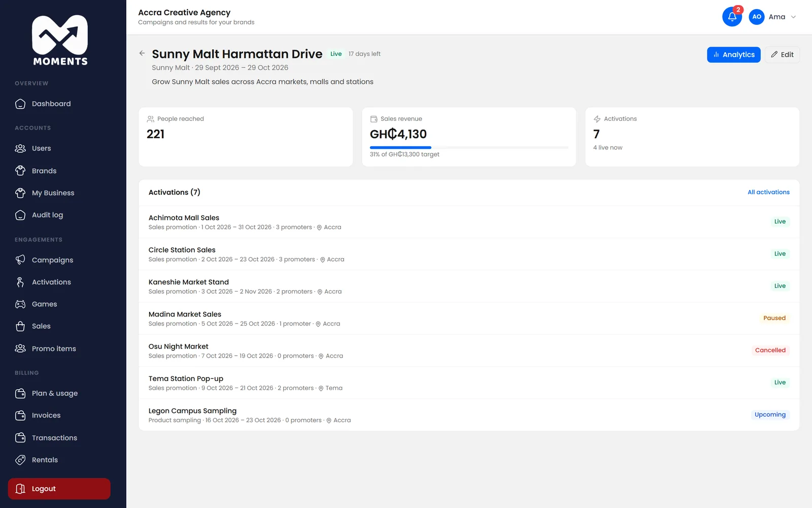The height and width of the screenshot is (508, 812).
Task: Click Accra Creative Agency header title
Action: click(184, 12)
